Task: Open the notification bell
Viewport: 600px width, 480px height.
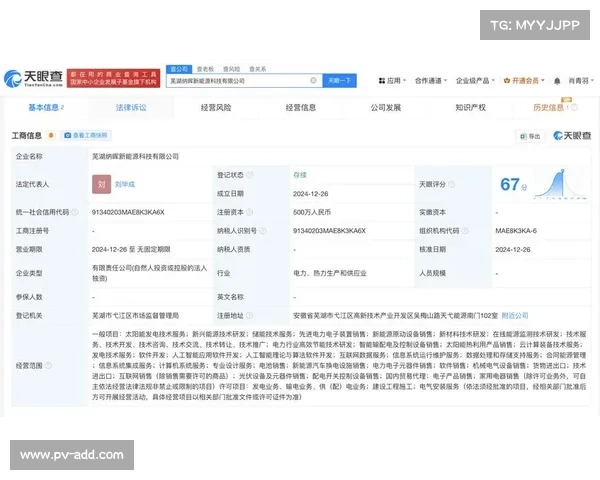Action: click(x=557, y=81)
